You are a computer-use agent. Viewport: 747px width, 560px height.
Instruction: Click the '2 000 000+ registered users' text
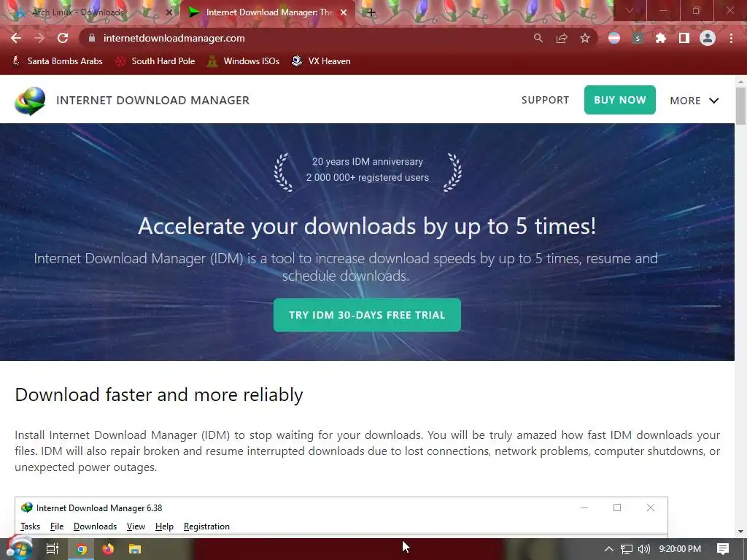[368, 177]
